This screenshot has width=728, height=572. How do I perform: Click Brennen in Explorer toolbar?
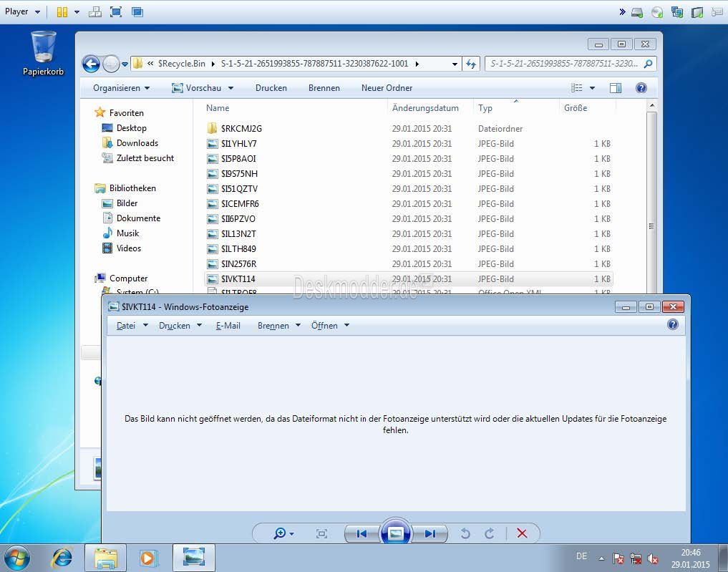pos(324,88)
